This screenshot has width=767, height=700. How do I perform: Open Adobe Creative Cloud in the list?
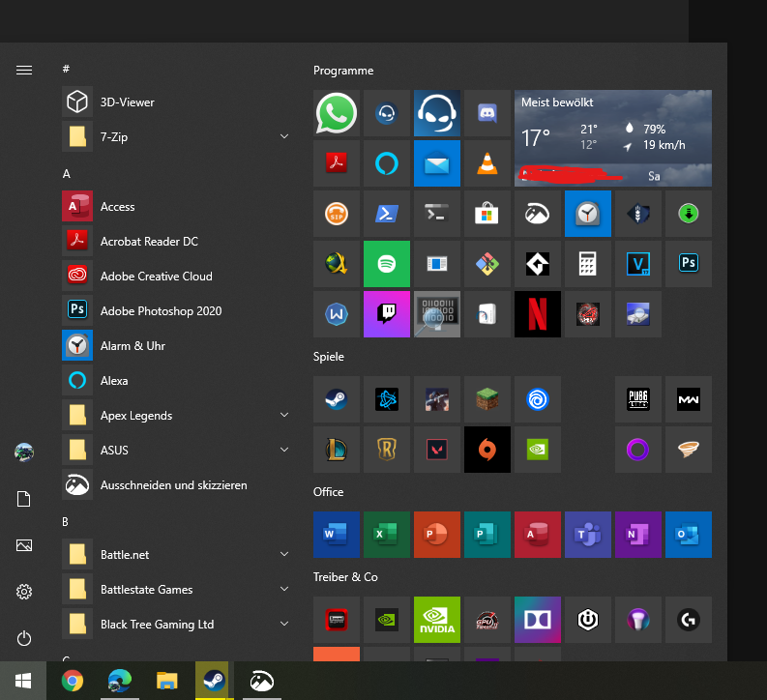(x=177, y=276)
